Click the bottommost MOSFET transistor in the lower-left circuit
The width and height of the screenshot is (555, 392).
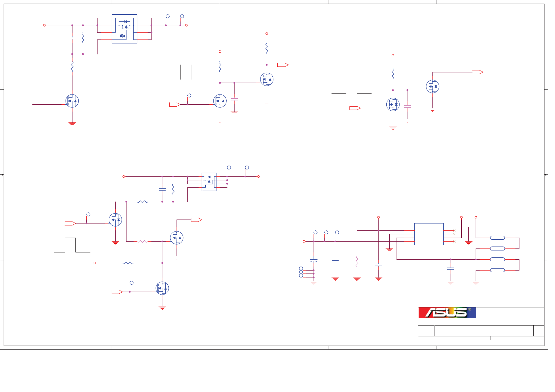(x=162, y=288)
